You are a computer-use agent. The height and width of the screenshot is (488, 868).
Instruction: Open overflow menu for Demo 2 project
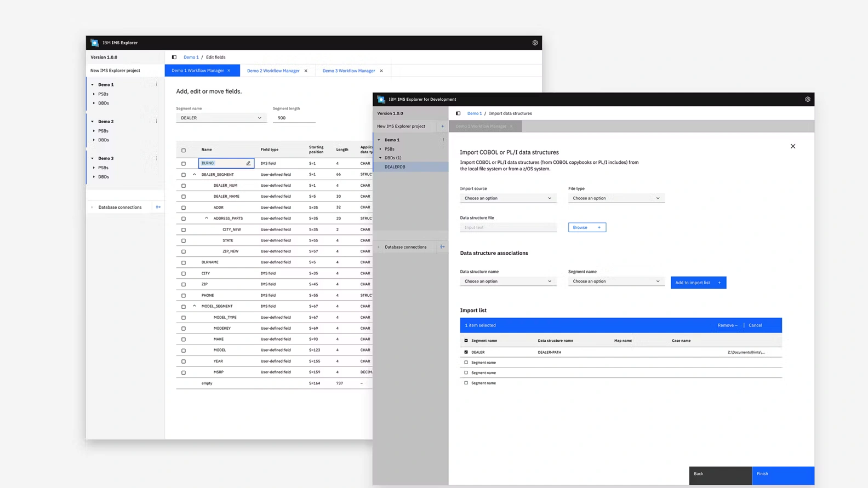tap(157, 121)
